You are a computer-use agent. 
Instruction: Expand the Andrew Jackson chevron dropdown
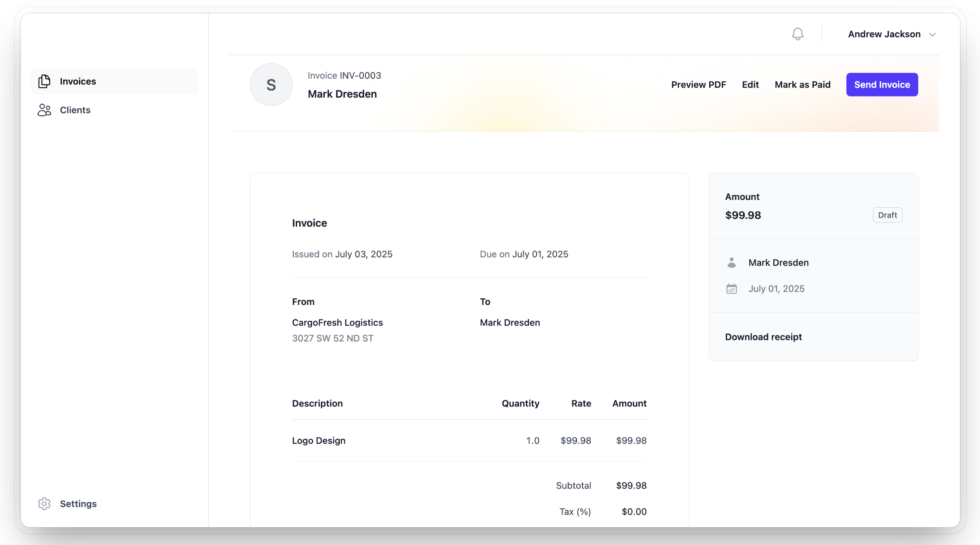click(x=933, y=35)
